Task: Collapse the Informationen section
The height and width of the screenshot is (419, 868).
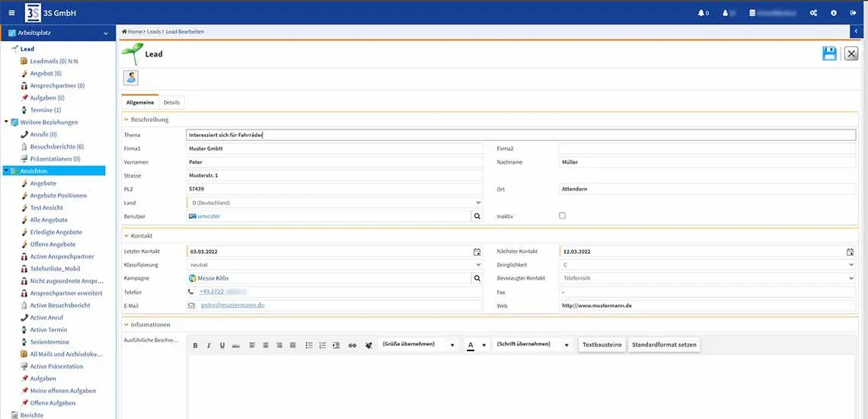Action: 126,325
